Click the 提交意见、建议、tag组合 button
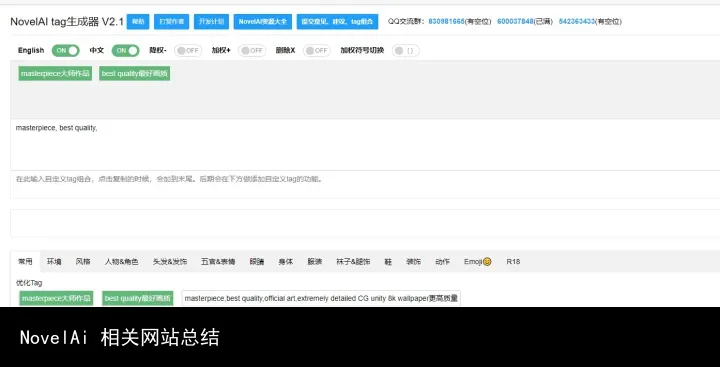 pos(338,22)
